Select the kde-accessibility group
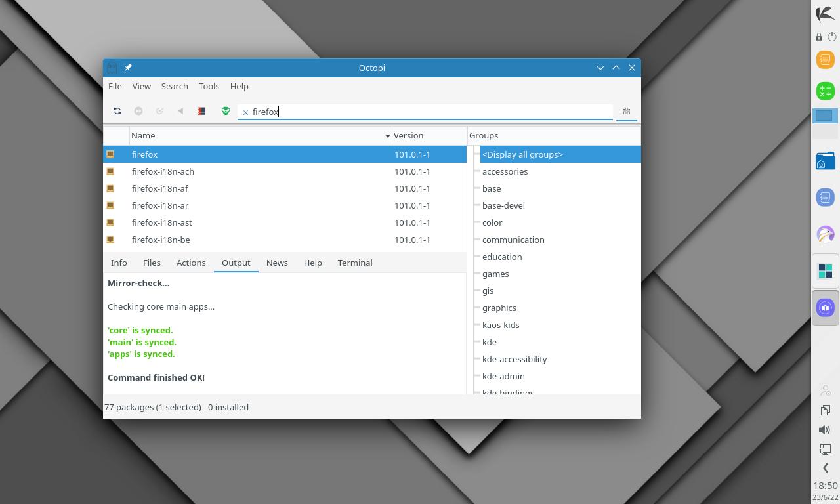 [514, 359]
